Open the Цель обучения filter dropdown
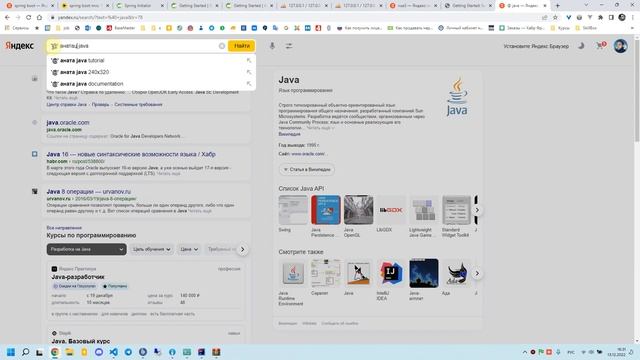Viewport: 640px width, 360px height. point(151,249)
